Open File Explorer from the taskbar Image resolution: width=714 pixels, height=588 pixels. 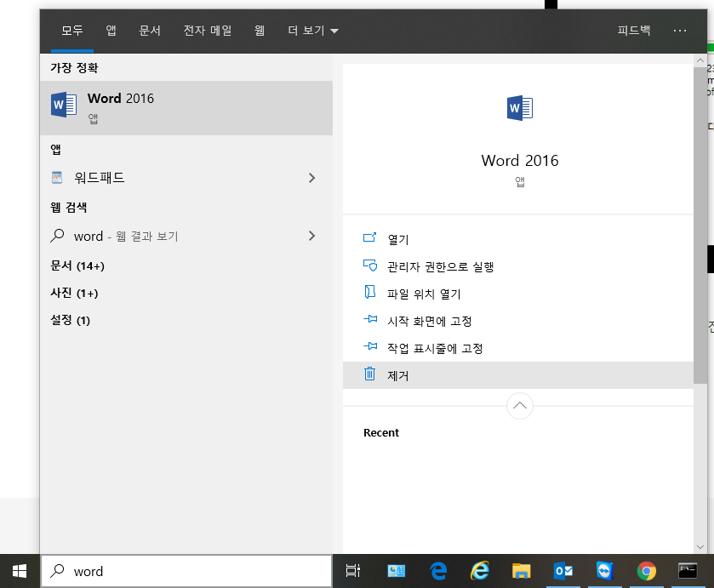point(522,571)
